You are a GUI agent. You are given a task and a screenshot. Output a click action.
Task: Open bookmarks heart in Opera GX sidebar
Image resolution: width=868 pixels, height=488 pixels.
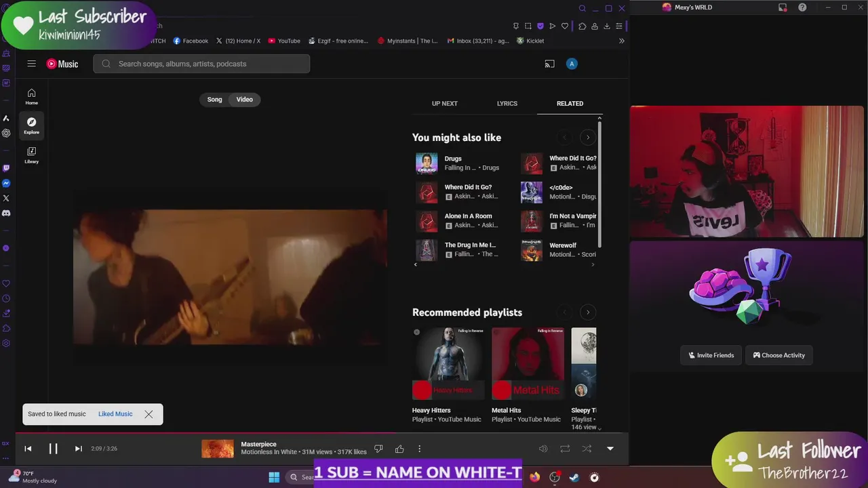click(6, 283)
